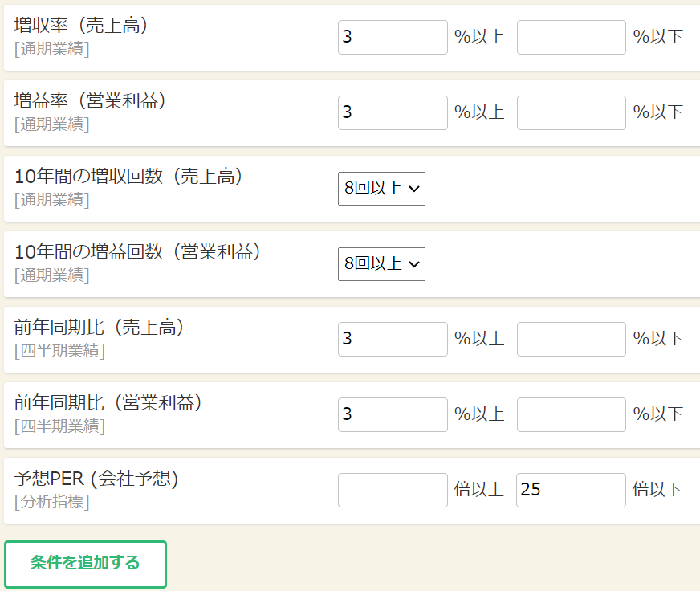Click the 増収率（売上高） maximum percent field
Viewport: 700px width, 591px height.
[x=571, y=38]
